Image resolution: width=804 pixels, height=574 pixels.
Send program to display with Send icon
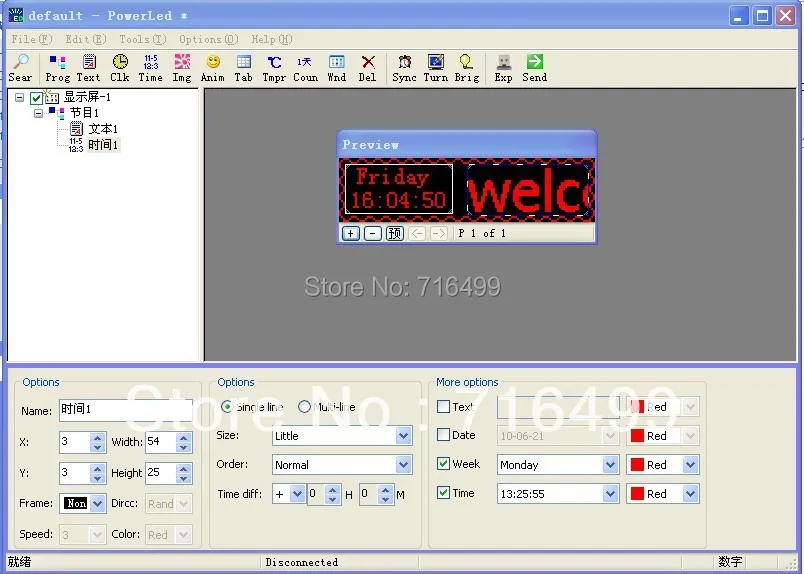tap(534, 67)
